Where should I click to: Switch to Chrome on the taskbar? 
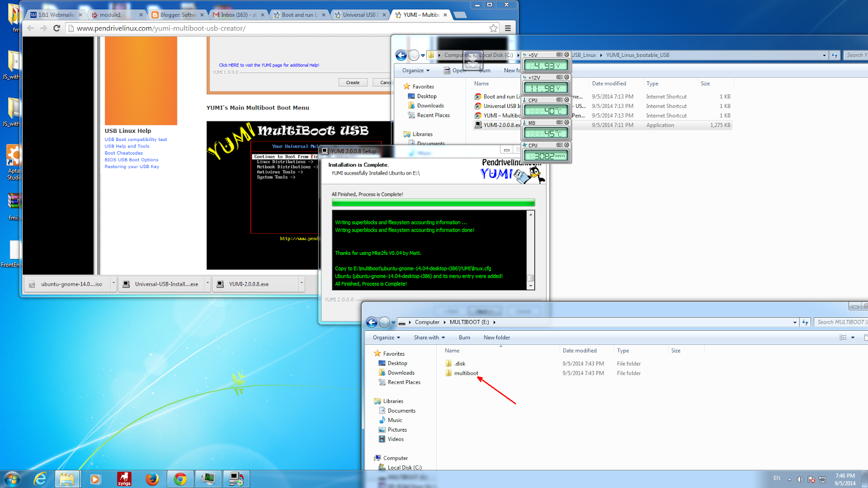(x=180, y=479)
